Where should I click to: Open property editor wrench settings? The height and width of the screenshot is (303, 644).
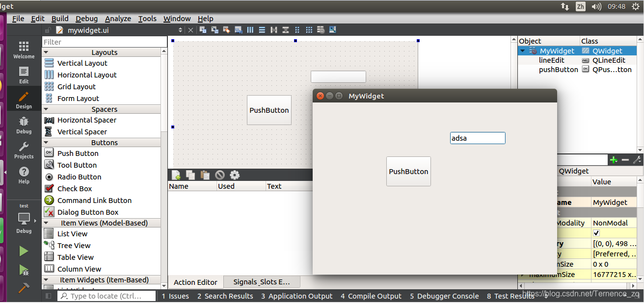click(637, 160)
